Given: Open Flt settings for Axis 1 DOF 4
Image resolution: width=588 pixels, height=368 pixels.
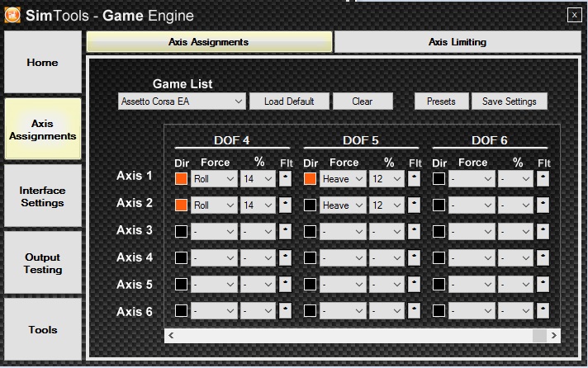Looking at the screenshot, I should pos(285,179).
